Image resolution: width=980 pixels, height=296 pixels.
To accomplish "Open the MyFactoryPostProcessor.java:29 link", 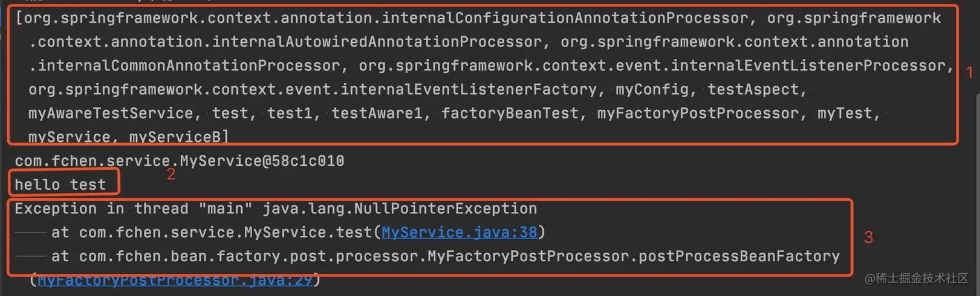I will (175, 280).
